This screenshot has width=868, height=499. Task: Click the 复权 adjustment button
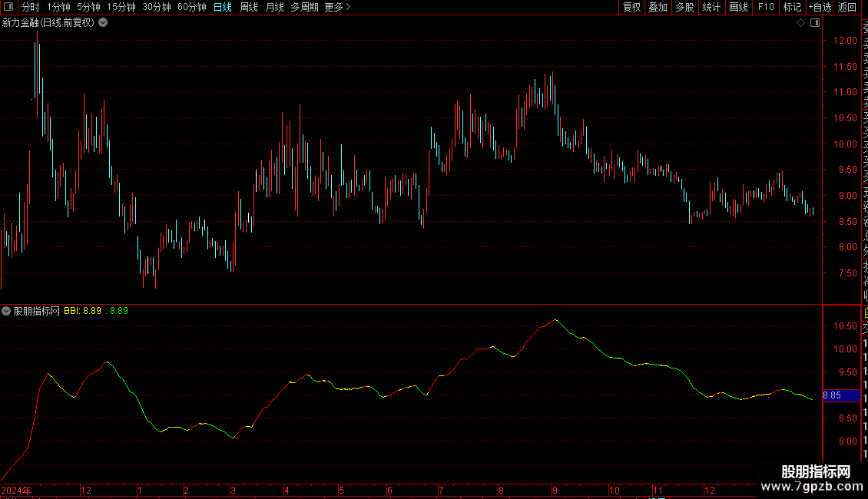(x=631, y=7)
